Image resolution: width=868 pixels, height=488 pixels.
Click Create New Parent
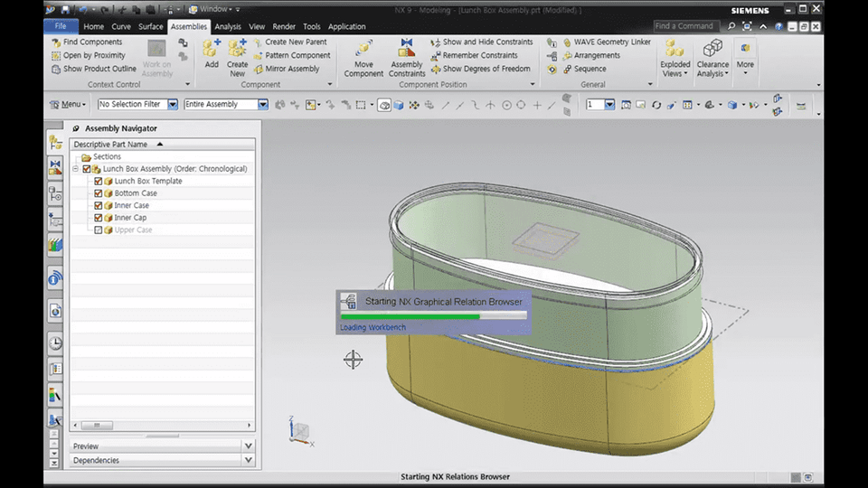click(290, 42)
